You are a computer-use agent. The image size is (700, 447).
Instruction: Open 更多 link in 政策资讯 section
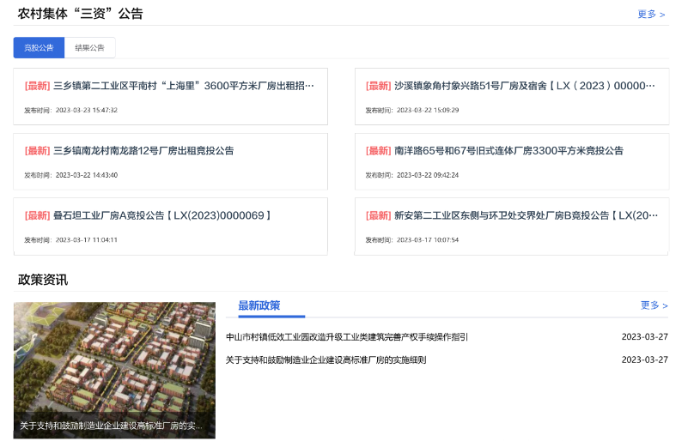point(654,305)
